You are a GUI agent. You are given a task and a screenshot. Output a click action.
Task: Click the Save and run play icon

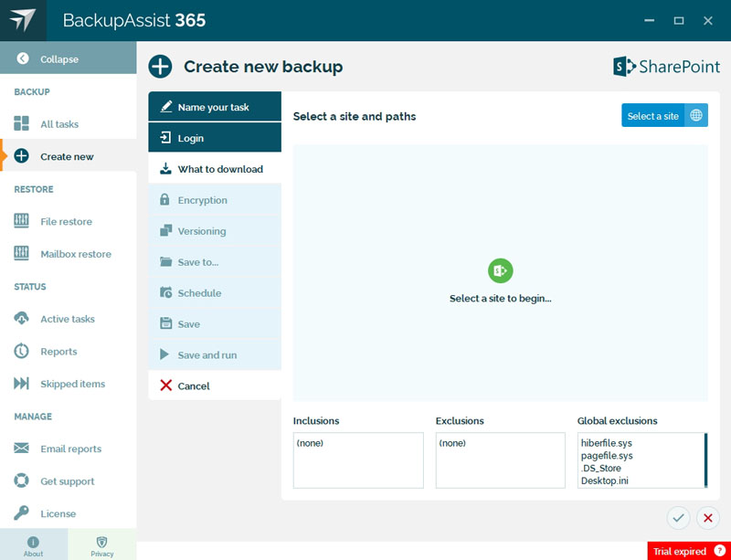coord(164,354)
